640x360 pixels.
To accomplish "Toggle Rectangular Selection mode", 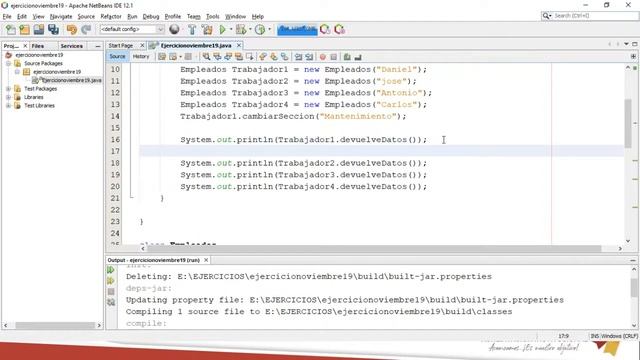I will click(249, 57).
